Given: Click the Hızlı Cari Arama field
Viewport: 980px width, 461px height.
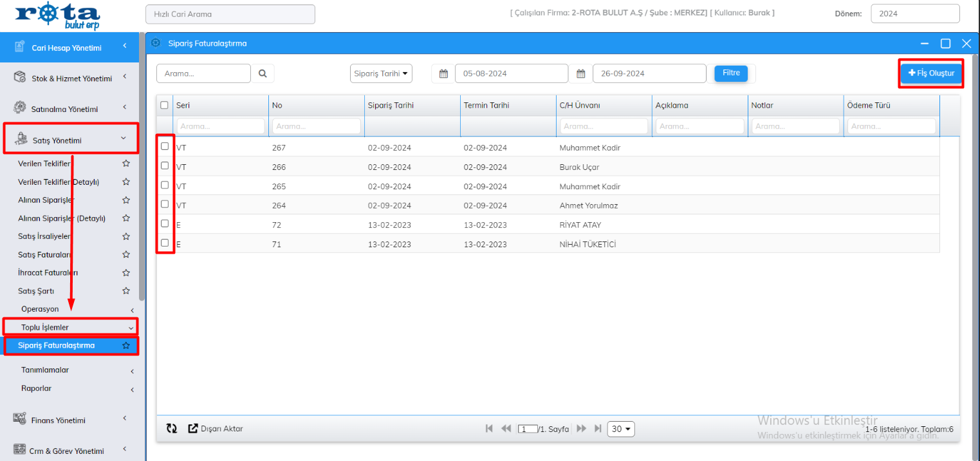Looking at the screenshot, I should 230,14.
